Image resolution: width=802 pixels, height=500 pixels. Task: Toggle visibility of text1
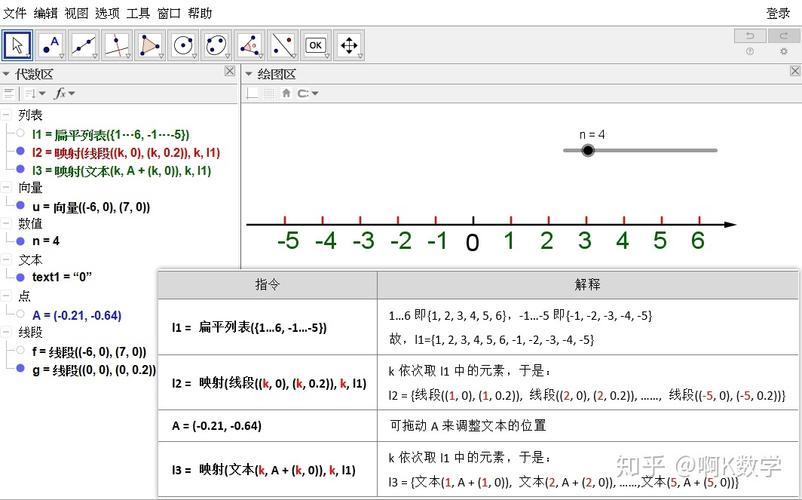[20, 277]
